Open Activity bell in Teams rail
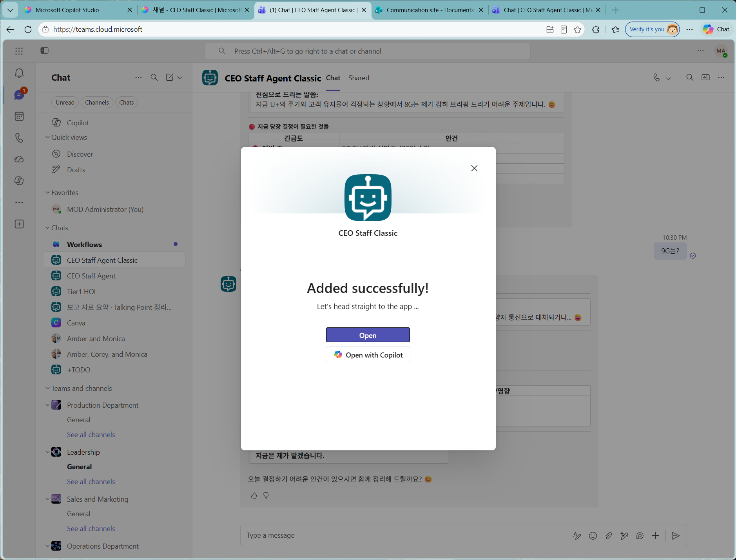Image resolution: width=736 pixels, height=560 pixels. [19, 73]
